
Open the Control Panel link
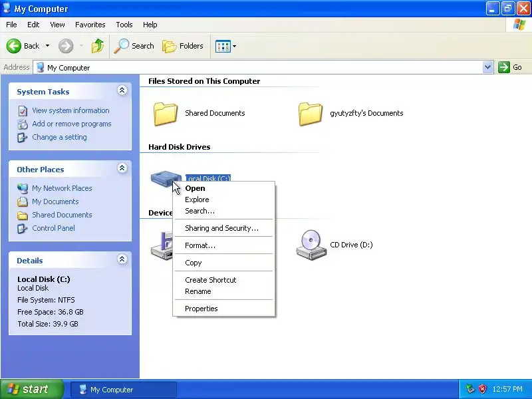pos(53,228)
